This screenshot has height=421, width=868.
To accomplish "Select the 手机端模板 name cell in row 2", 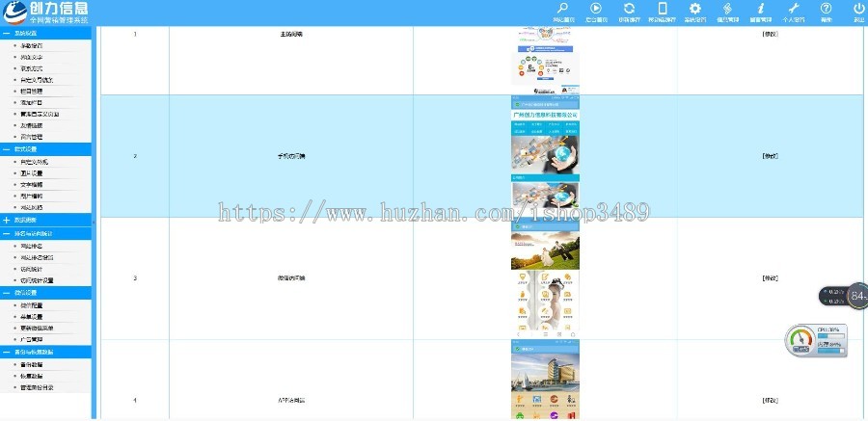I will coord(291,156).
